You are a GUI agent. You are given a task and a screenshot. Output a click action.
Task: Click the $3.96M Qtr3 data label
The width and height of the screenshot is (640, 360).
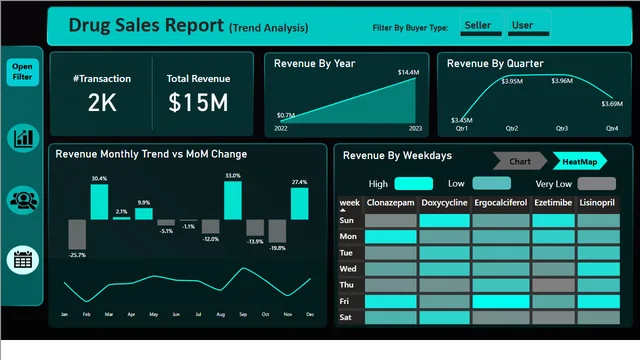pyautogui.click(x=562, y=81)
